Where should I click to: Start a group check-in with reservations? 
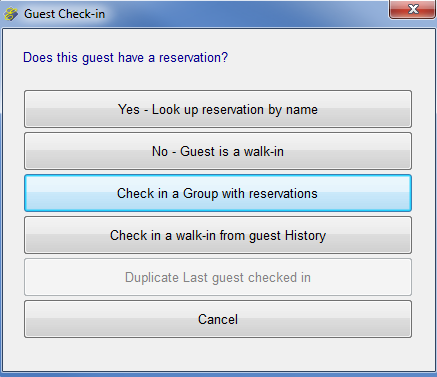point(218,193)
